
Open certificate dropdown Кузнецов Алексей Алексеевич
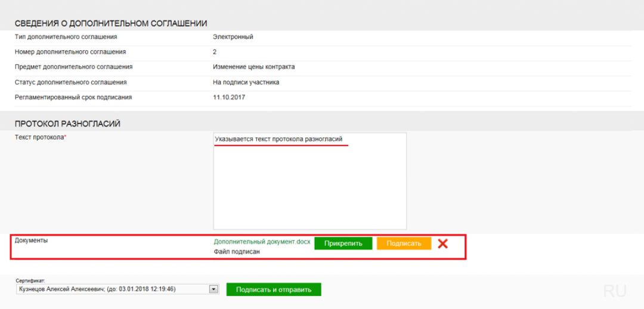click(x=113, y=289)
